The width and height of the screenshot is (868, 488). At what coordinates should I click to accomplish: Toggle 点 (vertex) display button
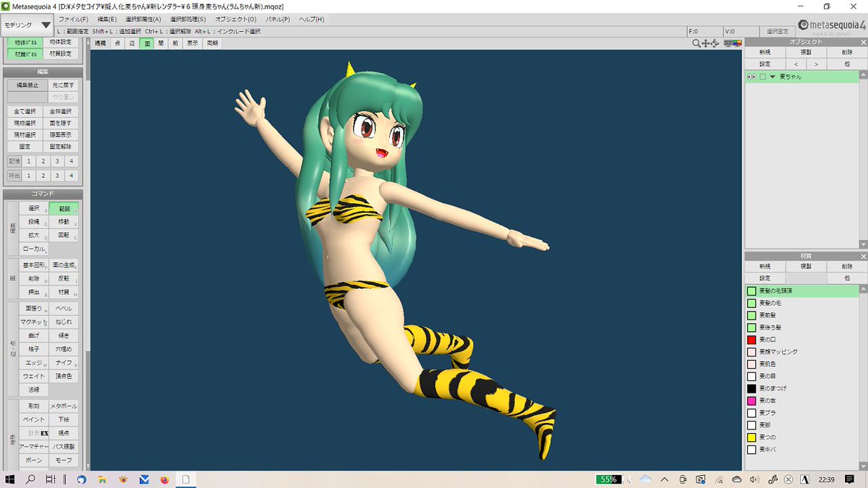(x=117, y=43)
